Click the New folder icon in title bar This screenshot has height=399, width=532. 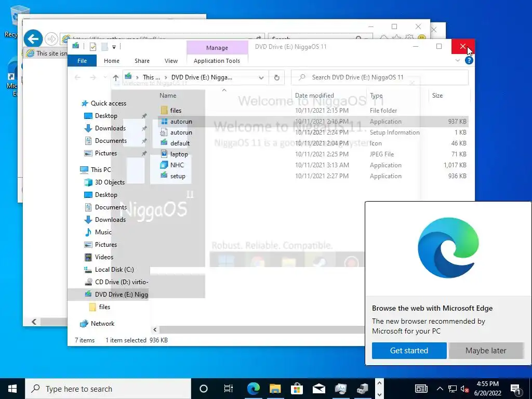[104, 47]
